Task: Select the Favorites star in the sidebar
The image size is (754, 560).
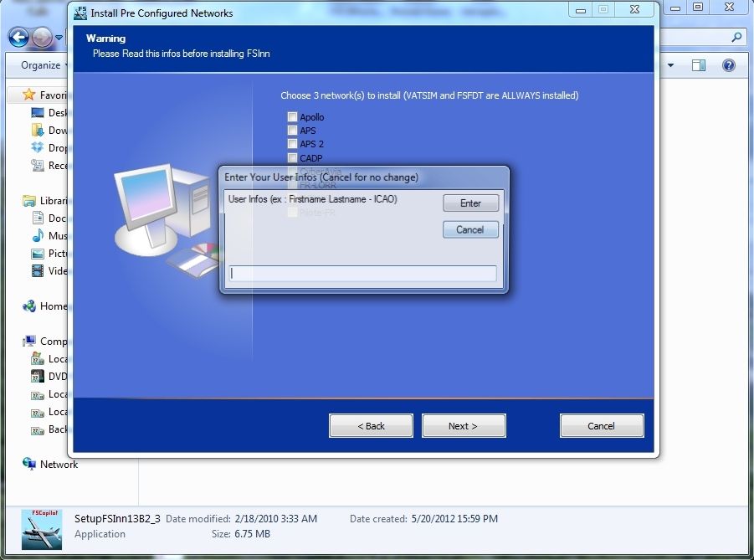Action: (x=28, y=95)
